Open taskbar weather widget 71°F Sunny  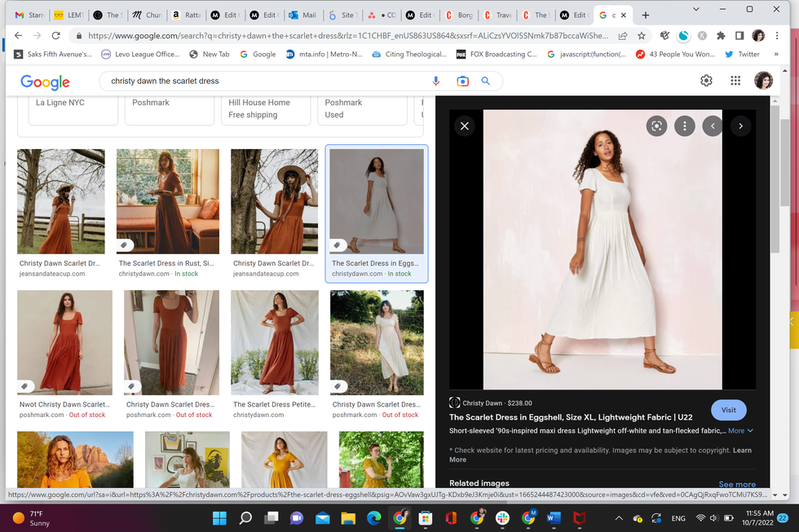32,518
